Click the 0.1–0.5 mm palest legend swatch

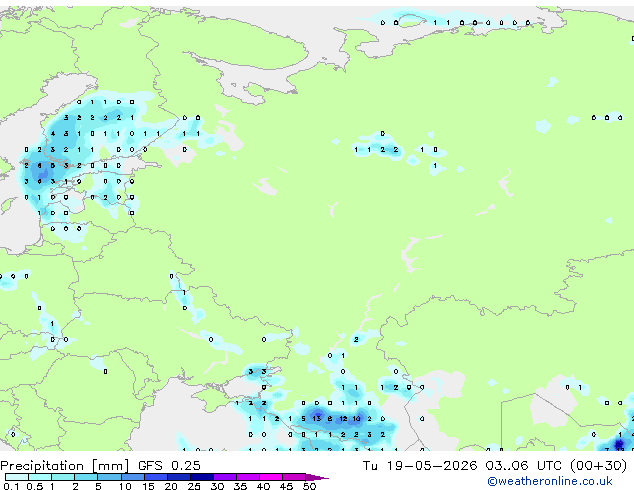click(x=17, y=477)
